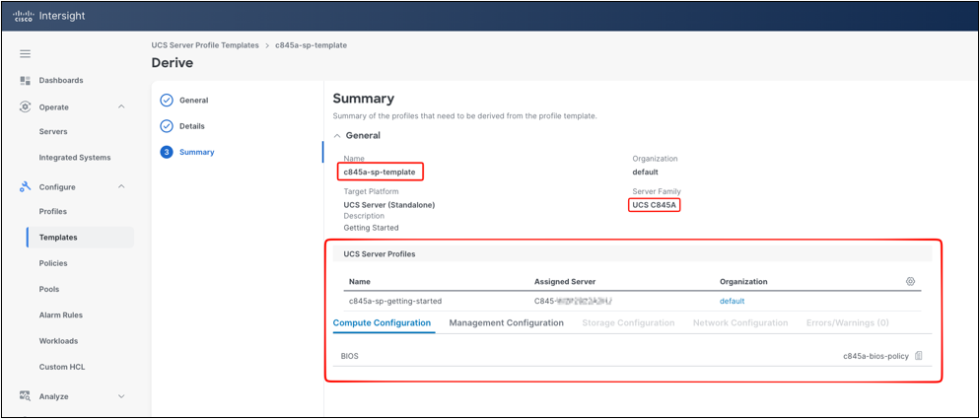Collapse the General summary section
980x419 pixels.
click(x=337, y=136)
